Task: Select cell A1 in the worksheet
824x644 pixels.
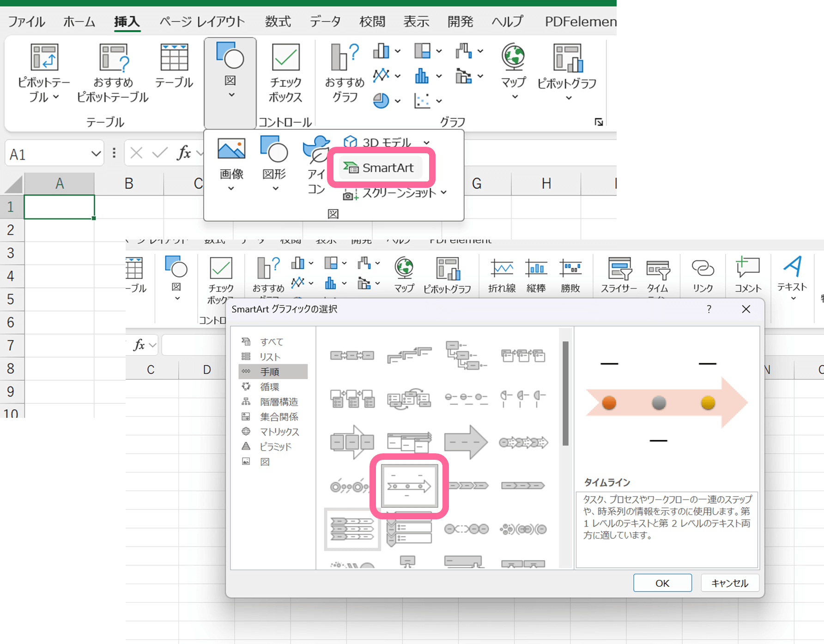Action: pyautogui.click(x=59, y=207)
